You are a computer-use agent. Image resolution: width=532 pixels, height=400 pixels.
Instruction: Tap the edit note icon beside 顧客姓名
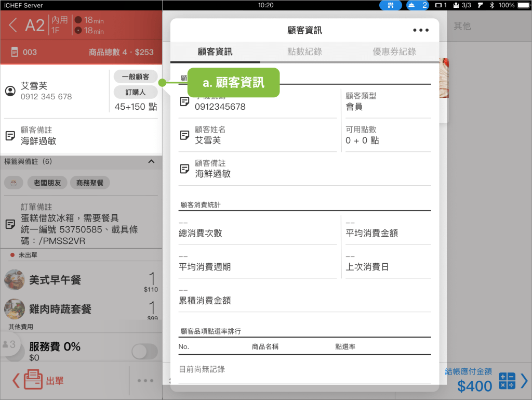(184, 135)
